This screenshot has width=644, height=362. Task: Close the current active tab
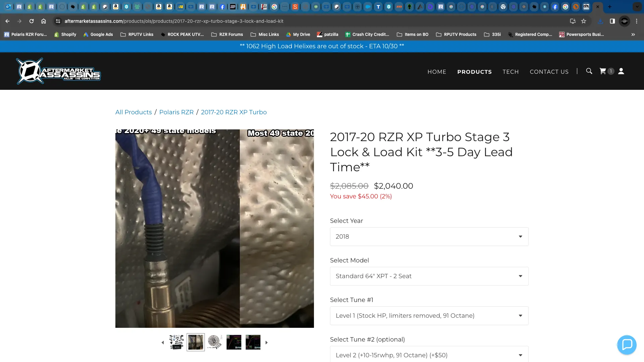[598, 7]
